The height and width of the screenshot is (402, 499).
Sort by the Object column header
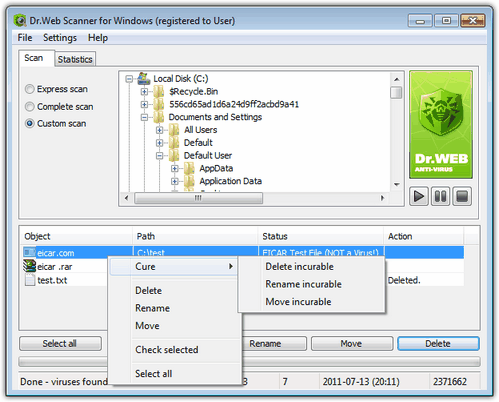pos(76,236)
